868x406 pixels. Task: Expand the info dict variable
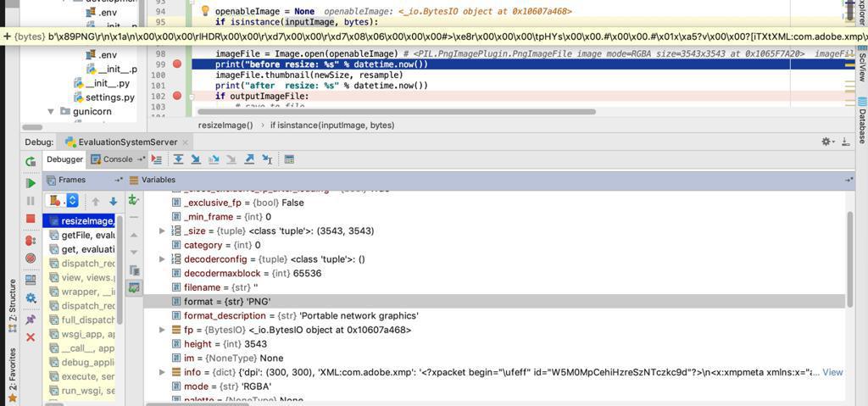pos(162,371)
